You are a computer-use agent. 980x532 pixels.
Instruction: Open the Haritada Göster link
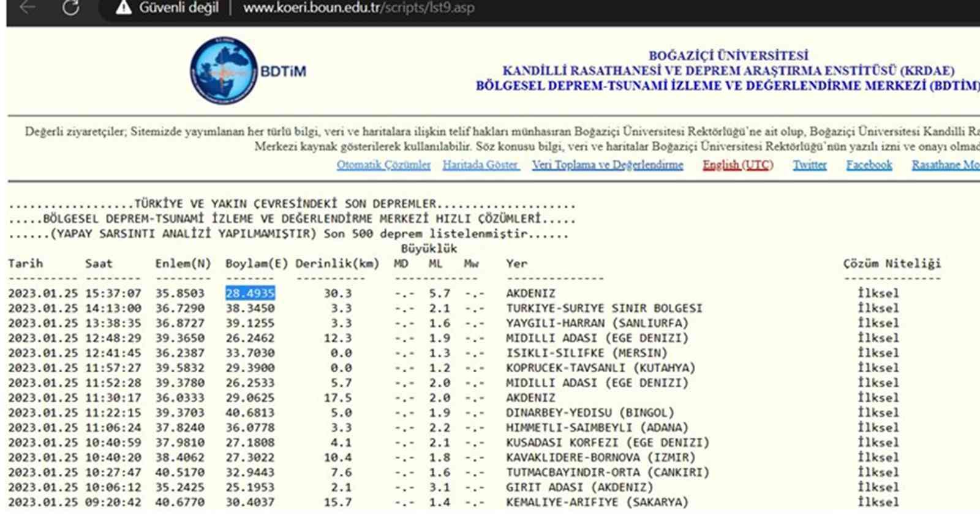pyautogui.click(x=481, y=165)
